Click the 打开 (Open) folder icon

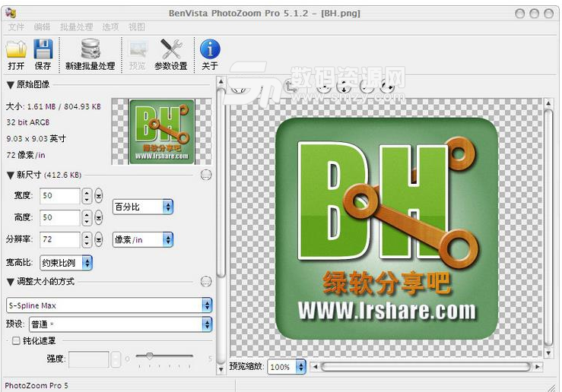pos(16,49)
